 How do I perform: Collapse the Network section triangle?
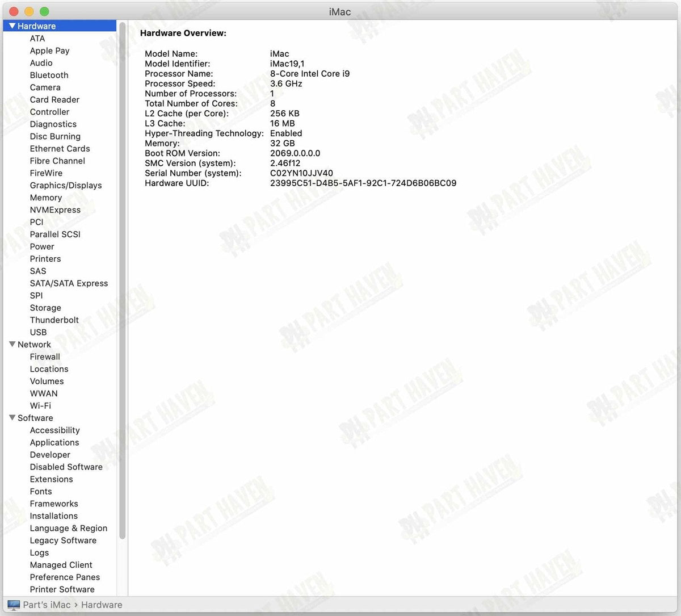pos(12,345)
